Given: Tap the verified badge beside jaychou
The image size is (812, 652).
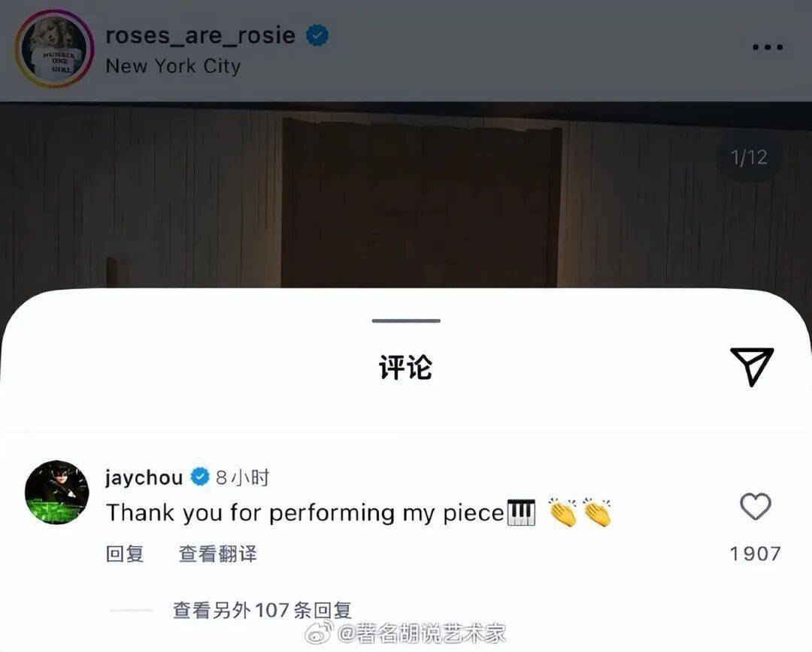Looking at the screenshot, I should pos(200,477).
